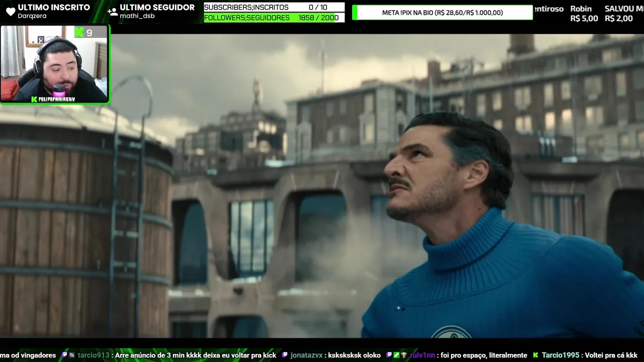
Task: Click the SALVOU donor name
Action: (624, 9)
